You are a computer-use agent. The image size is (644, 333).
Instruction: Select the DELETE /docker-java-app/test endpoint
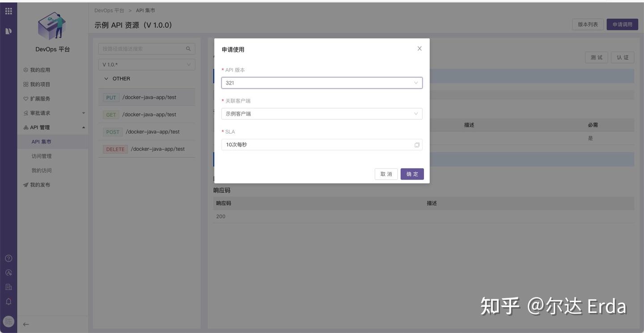click(147, 149)
